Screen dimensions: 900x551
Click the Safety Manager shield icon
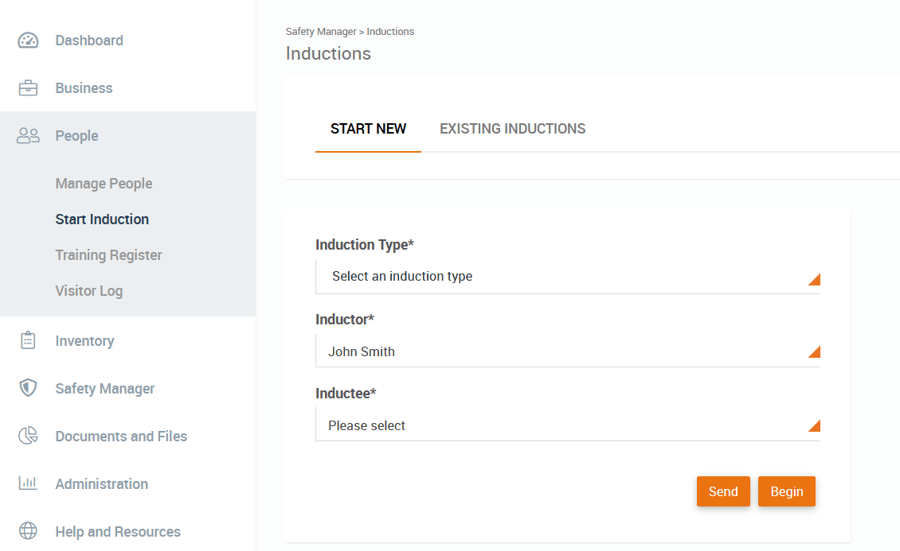coord(28,388)
